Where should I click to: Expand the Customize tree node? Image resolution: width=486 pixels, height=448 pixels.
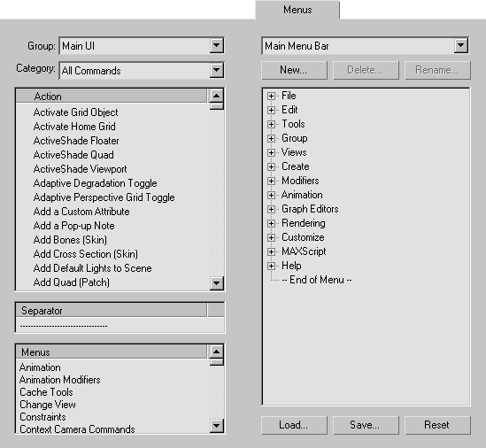click(x=271, y=237)
